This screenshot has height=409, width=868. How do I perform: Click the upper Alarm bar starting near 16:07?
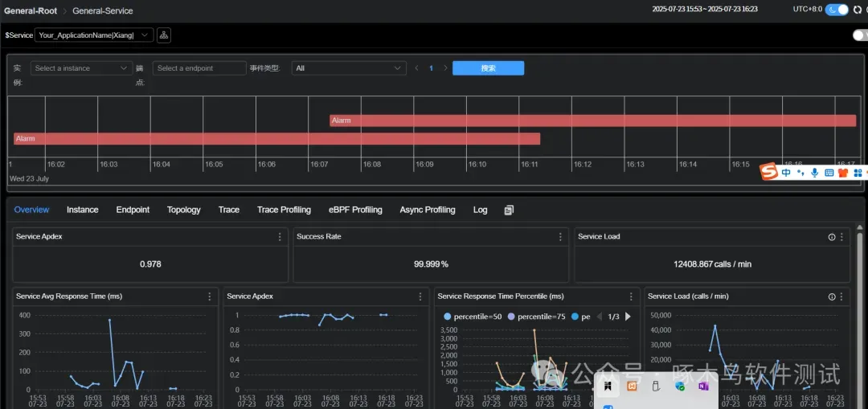(593, 120)
